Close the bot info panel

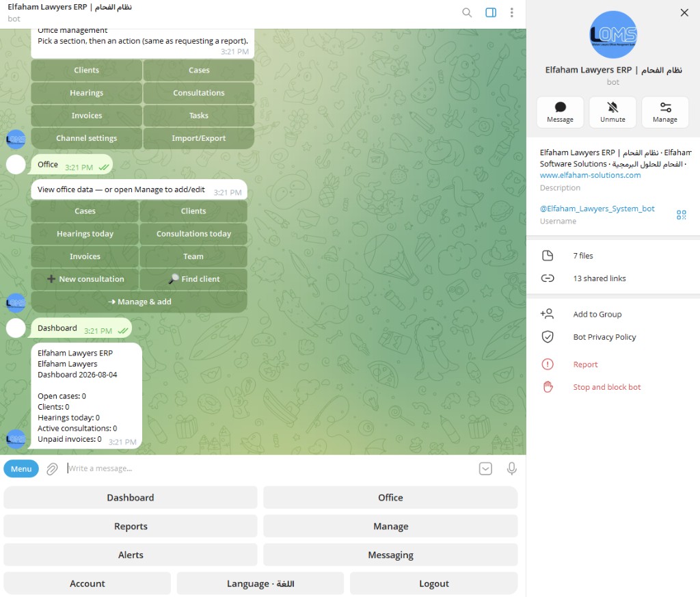coord(684,12)
